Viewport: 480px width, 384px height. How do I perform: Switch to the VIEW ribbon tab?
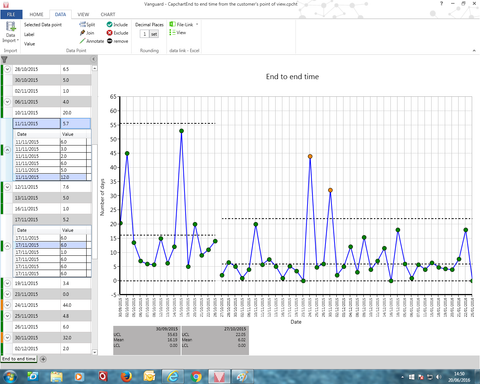(x=83, y=14)
